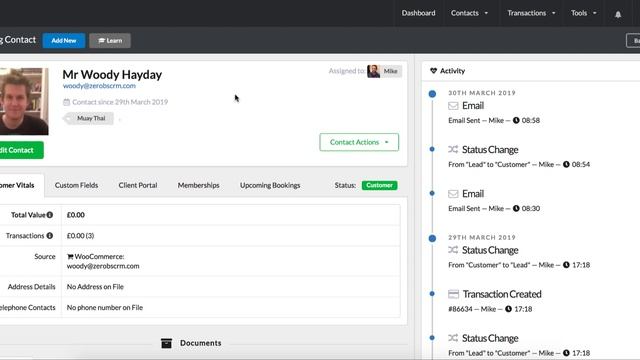The height and width of the screenshot is (360, 640).
Task: Click the Transaction Created timeline dot
Action: [x=432, y=293]
